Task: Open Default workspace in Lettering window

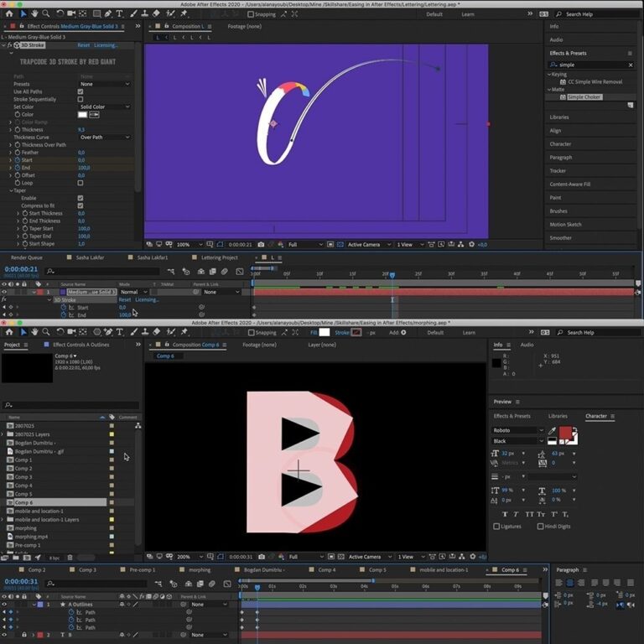Action: 434,14
